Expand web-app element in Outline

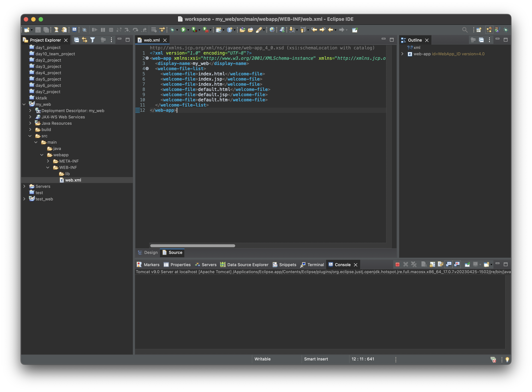pyautogui.click(x=402, y=54)
